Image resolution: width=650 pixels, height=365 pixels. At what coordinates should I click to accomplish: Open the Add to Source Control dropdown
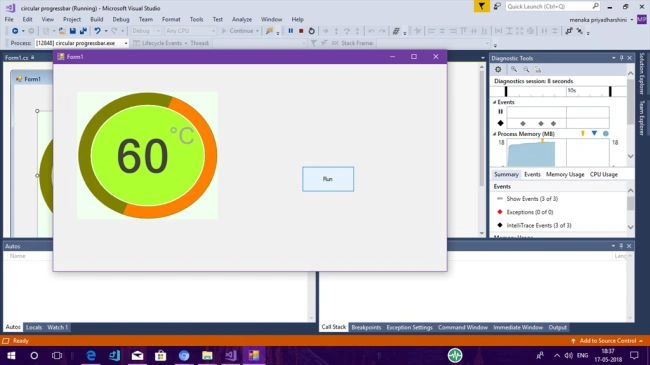click(x=642, y=341)
